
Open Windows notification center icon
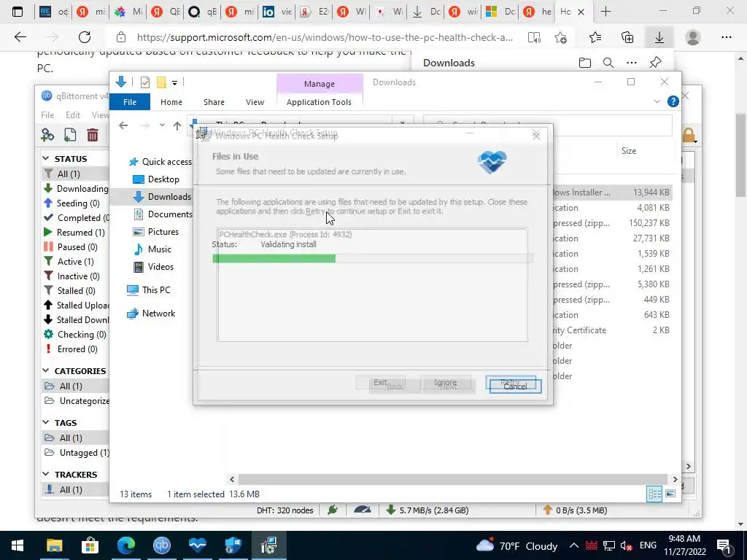point(724,545)
